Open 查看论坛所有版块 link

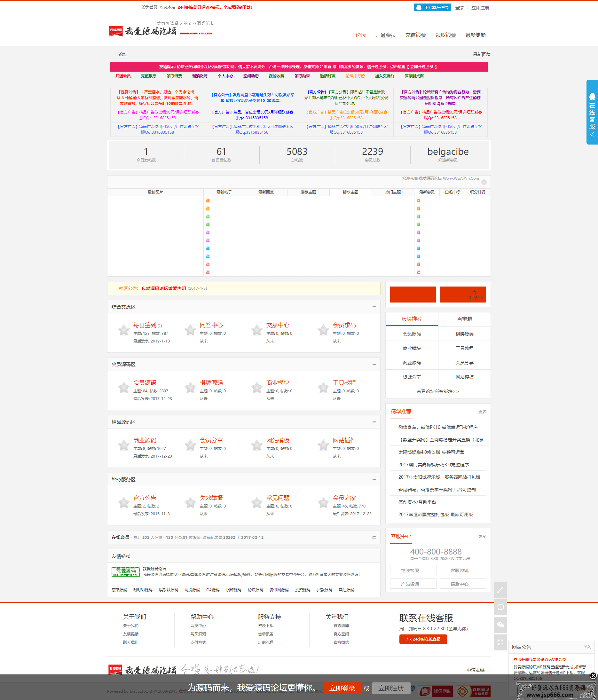click(437, 391)
